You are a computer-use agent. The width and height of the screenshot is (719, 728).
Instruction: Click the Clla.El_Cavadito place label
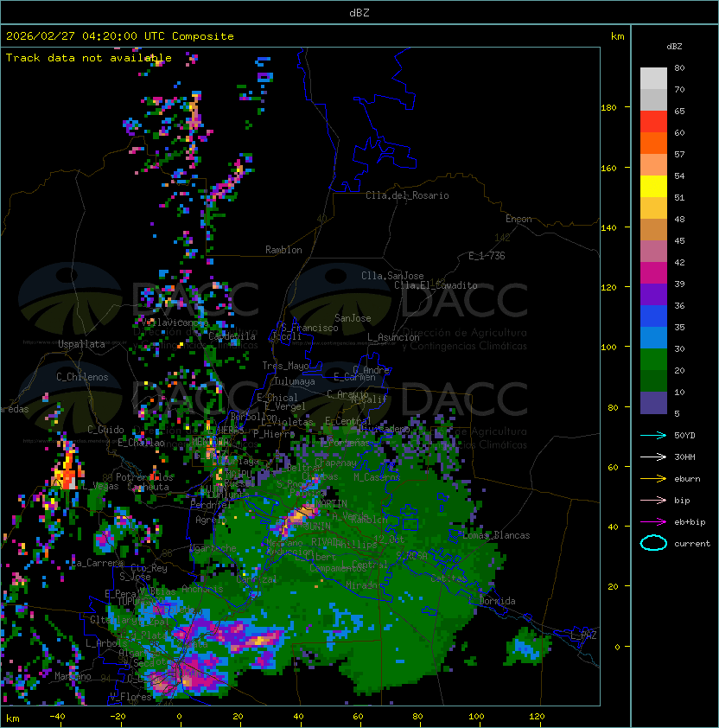(x=436, y=285)
